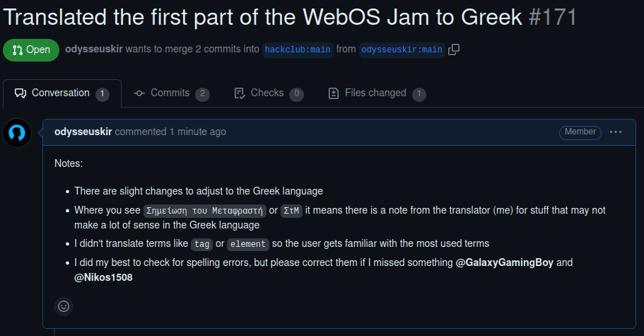Viewport: 644px width, 336px height.
Task: Open the Files changed tab
Action: click(x=375, y=93)
